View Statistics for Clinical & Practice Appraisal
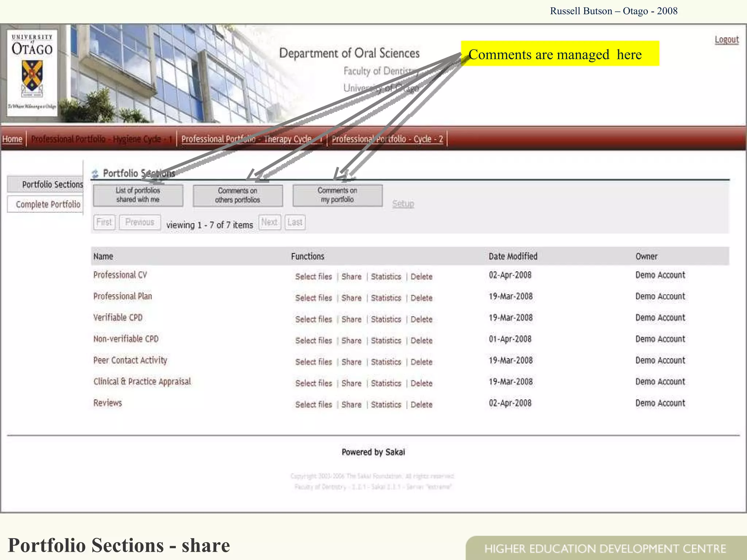The height and width of the screenshot is (560, 747). [386, 383]
